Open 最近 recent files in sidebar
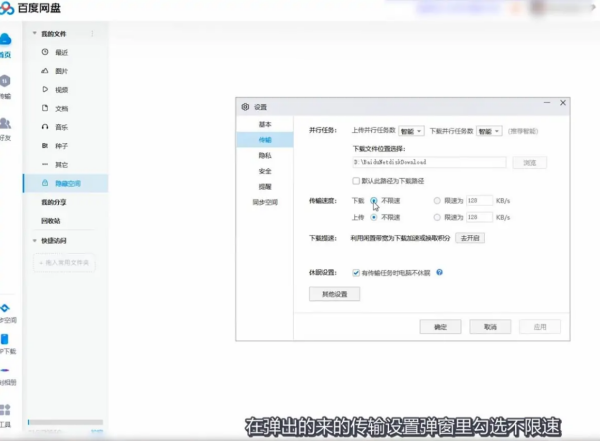 point(61,51)
